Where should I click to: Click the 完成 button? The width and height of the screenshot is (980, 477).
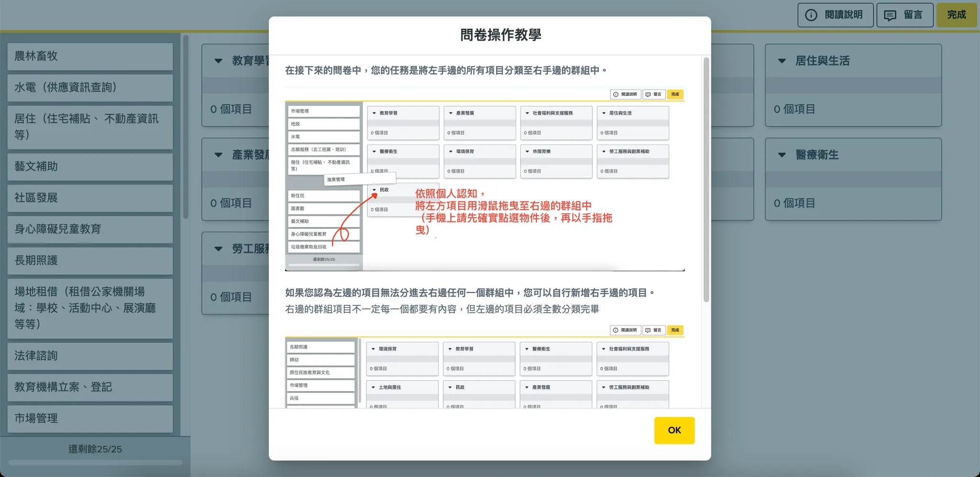956,15
